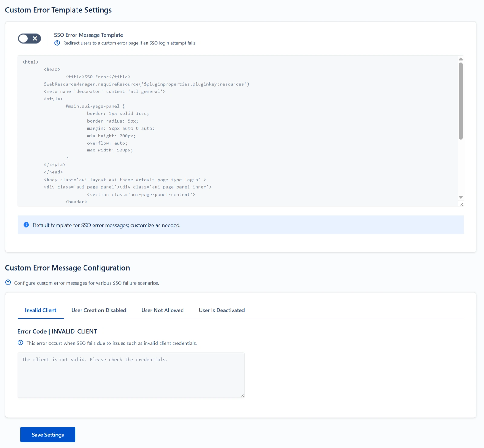The image size is (484, 448).
Task: Click the template editor resize handle
Action: click(461, 204)
